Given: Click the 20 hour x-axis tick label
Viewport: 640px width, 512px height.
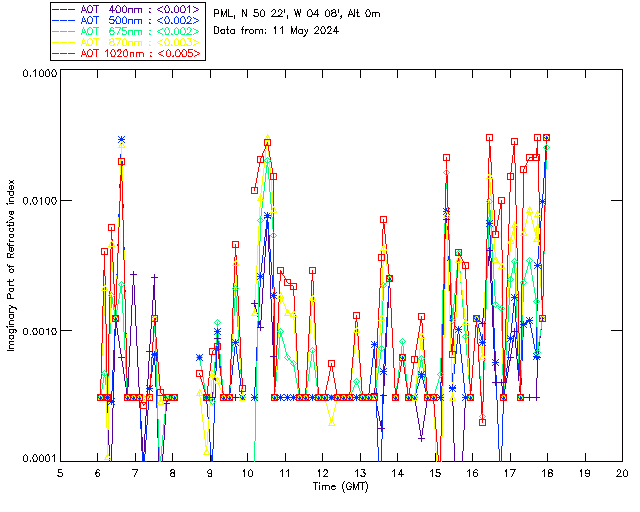Looking at the screenshot, I should click(x=622, y=473).
